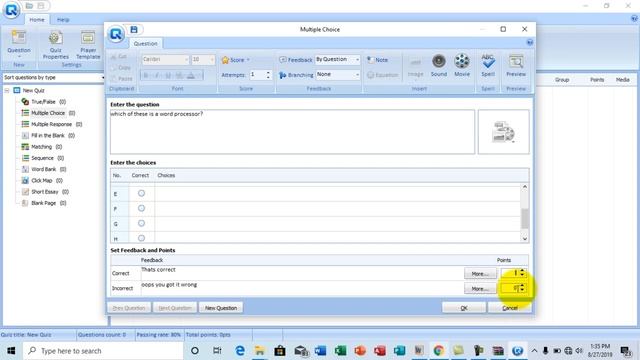Select Matching in question tree
The width and height of the screenshot is (640, 360).
[x=41, y=147]
